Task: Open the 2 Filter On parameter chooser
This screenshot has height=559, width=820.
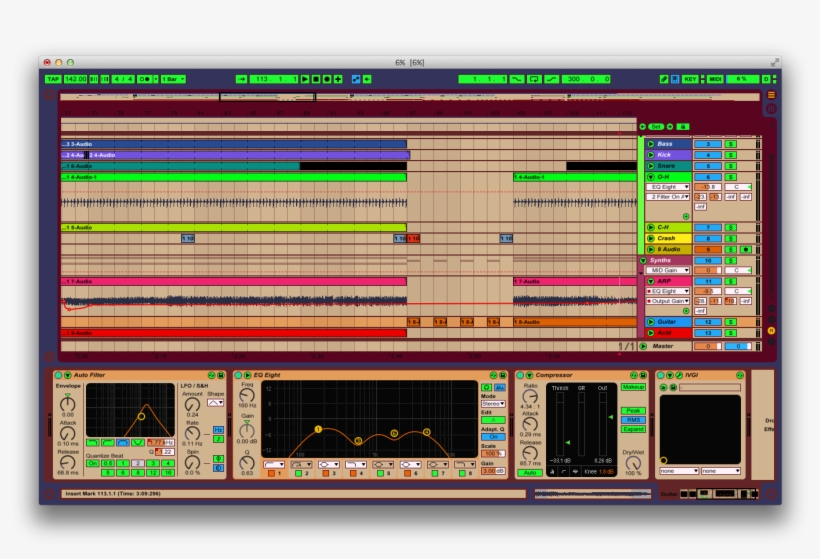Action: (669, 197)
